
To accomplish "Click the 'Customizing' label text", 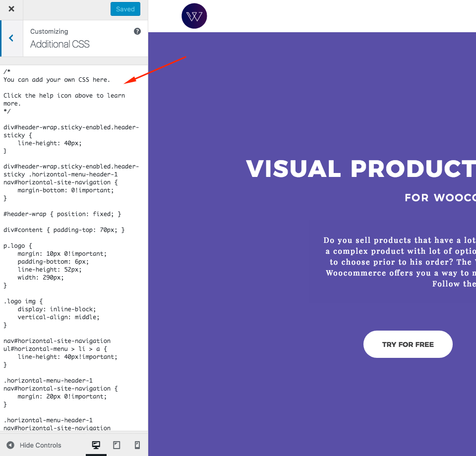I will pyautogui.click(x=49, y=32).
